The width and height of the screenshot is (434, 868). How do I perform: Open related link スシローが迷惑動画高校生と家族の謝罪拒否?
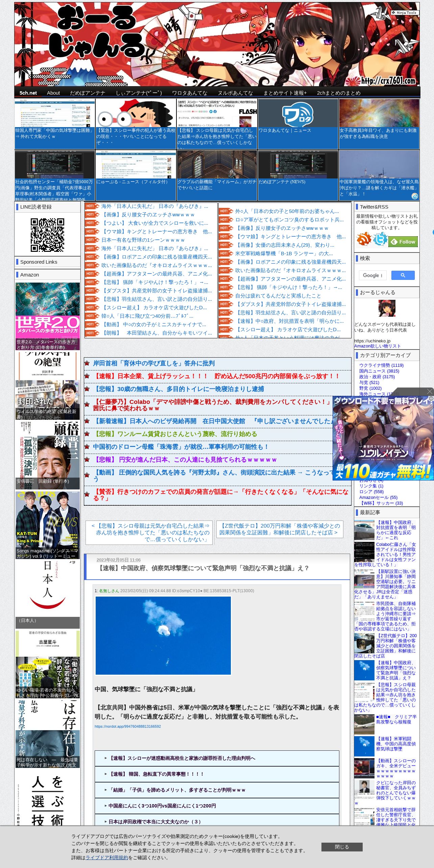(x=182, y=758)
